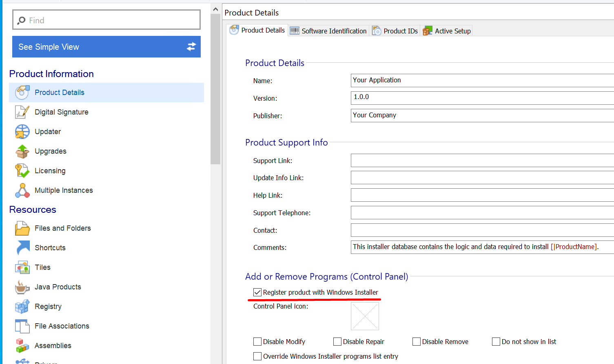614x364 pixels.
Task: Open the File Associations icon
Action: point(22,326)
